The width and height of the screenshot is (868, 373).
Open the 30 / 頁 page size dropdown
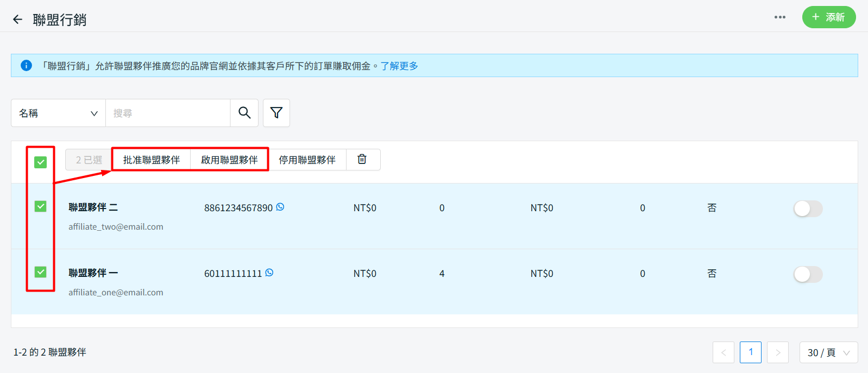click(x=828, y=352)
